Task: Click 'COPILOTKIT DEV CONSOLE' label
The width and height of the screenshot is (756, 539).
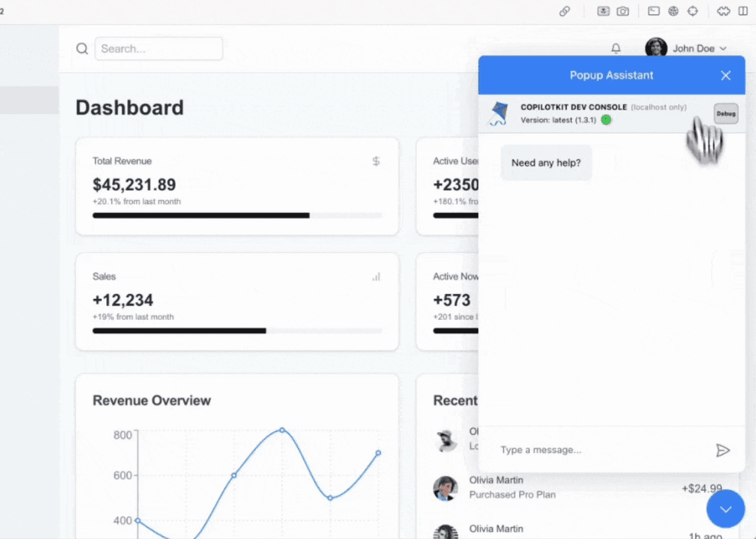Action: 574,107
